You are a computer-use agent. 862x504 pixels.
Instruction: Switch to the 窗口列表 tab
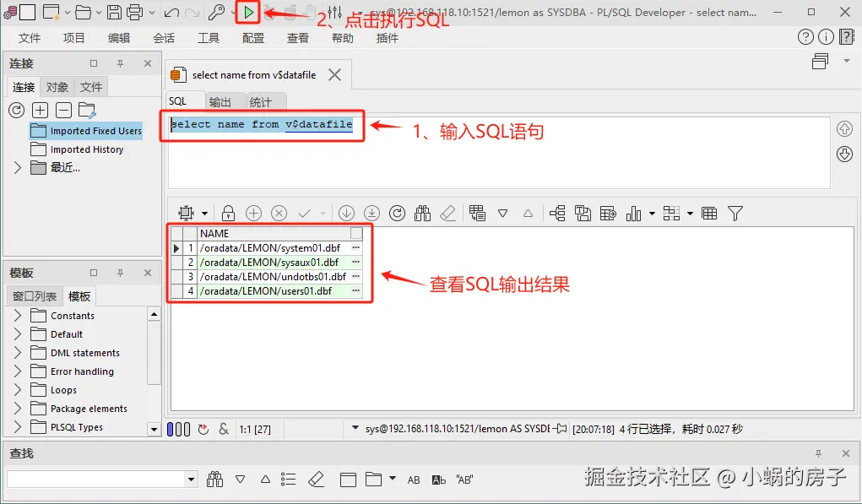(x=34, y=296)
